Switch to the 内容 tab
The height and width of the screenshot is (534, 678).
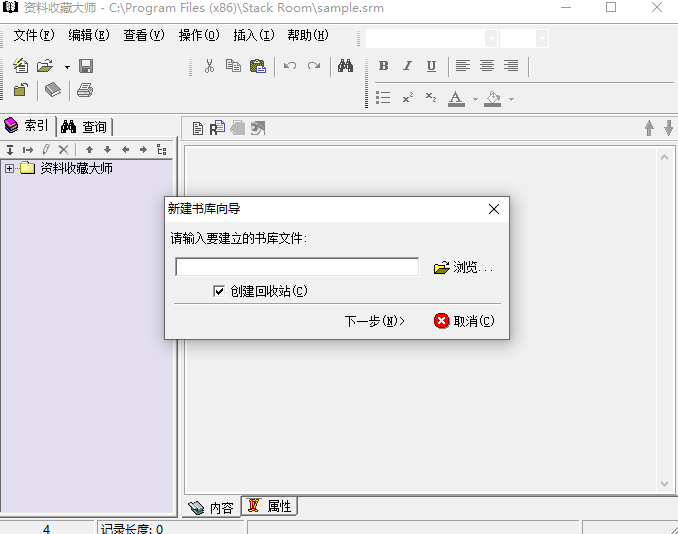click(x=211, y=508)
